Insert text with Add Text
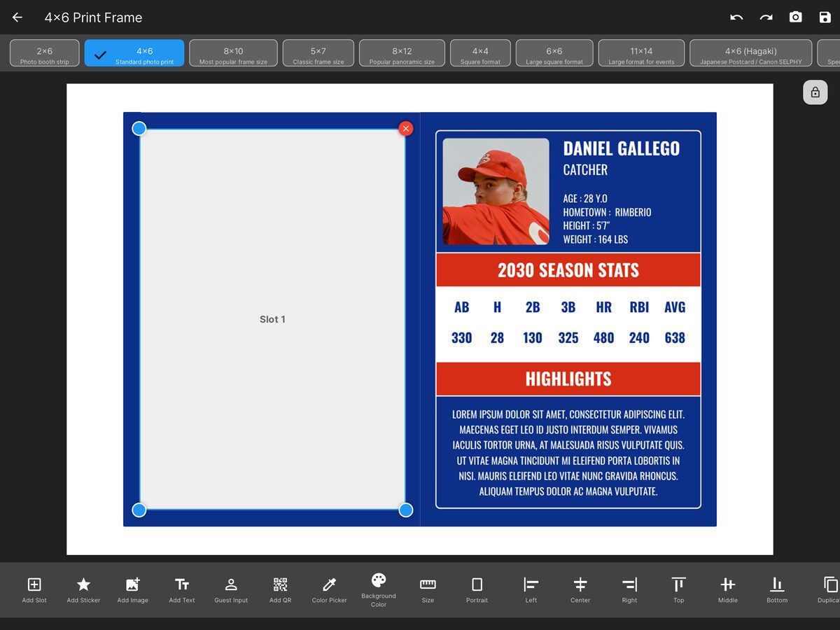Viewport: 840px width, 630px height. click(x=182, y=590)
